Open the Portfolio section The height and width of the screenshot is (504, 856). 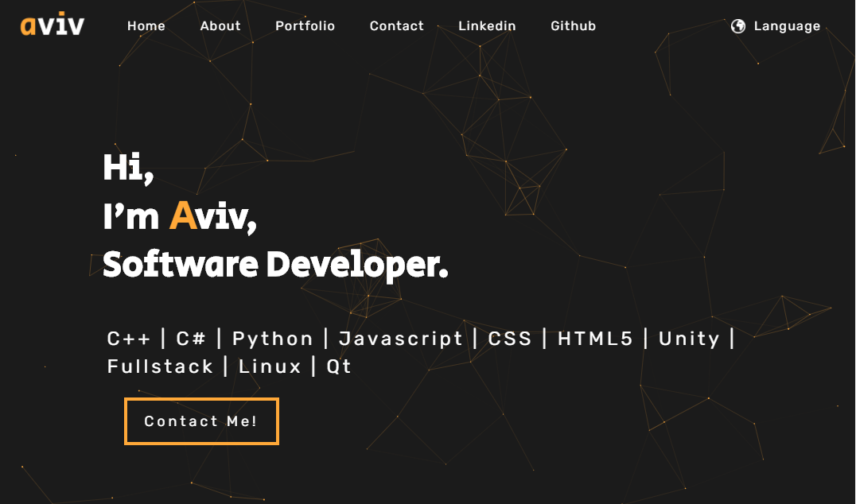click(x=305, y=25)
